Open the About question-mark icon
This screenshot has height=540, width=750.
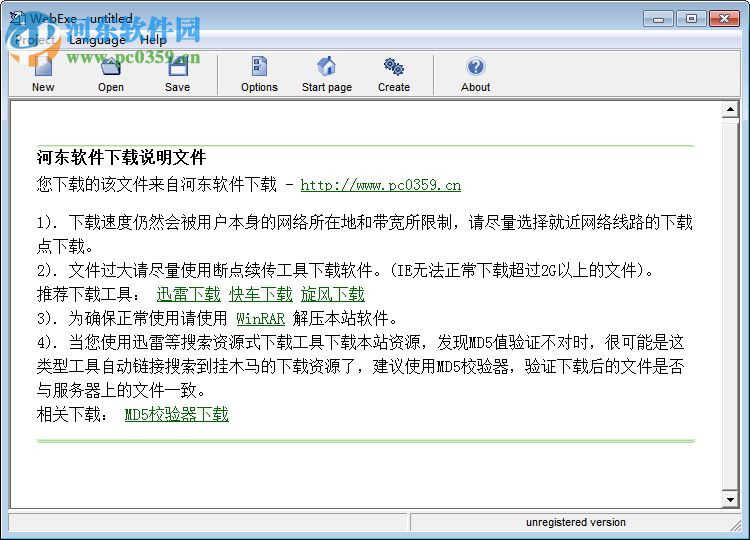point(475,66)
